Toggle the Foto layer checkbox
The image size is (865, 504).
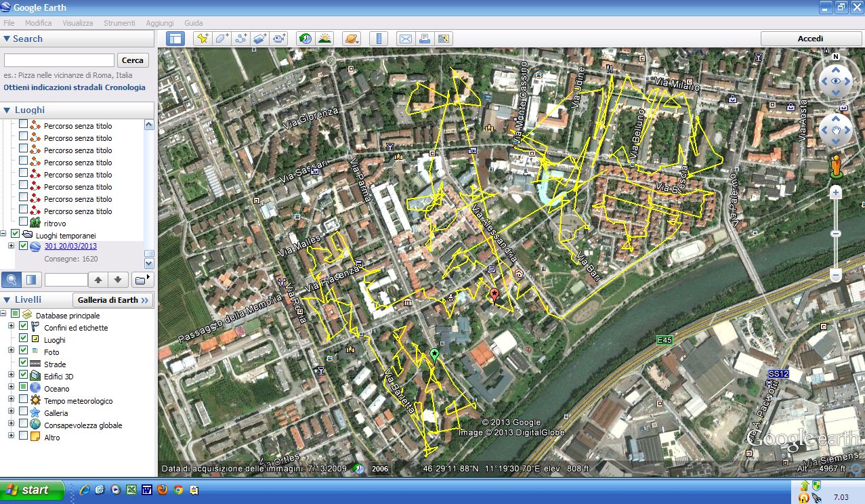point(24,352)
